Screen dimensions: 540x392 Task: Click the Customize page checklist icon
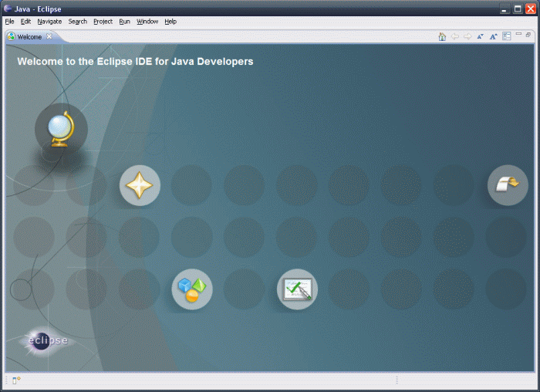tap(507, 36)
